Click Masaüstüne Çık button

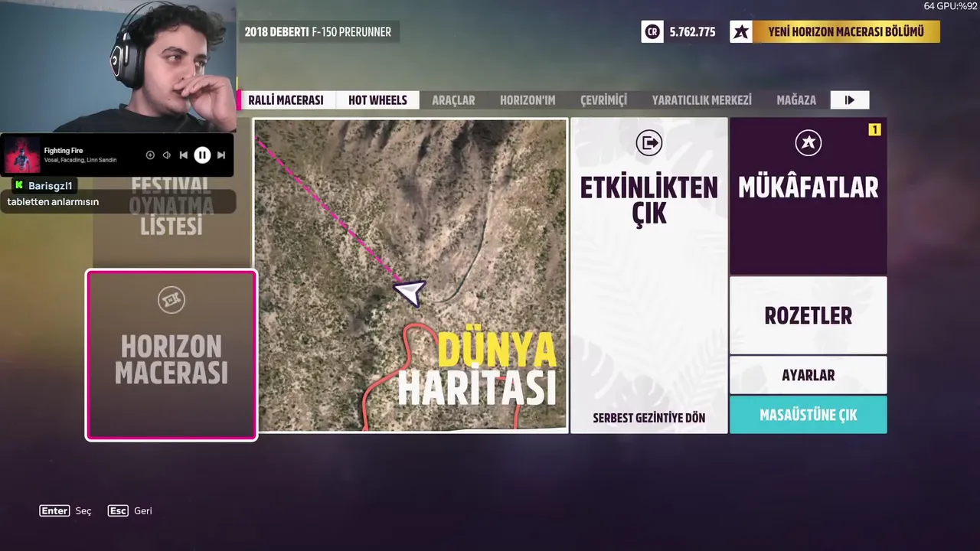pos(808,415)
